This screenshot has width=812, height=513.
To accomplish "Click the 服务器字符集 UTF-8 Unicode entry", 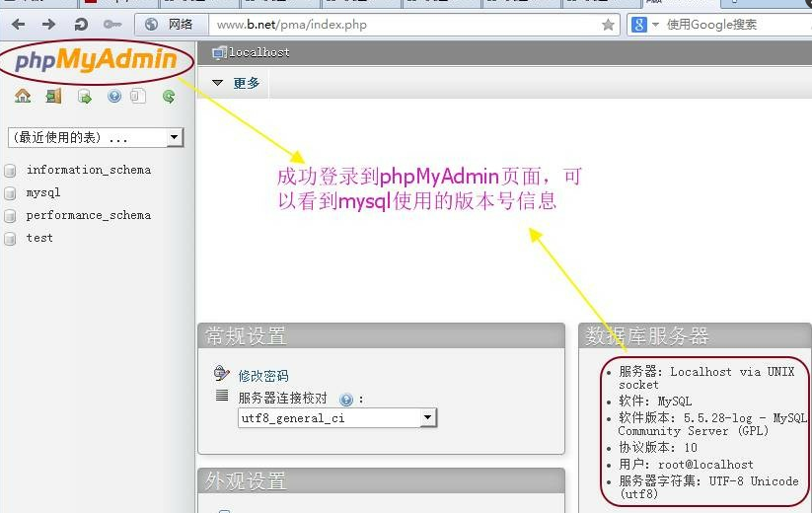I will coord(708,487).
